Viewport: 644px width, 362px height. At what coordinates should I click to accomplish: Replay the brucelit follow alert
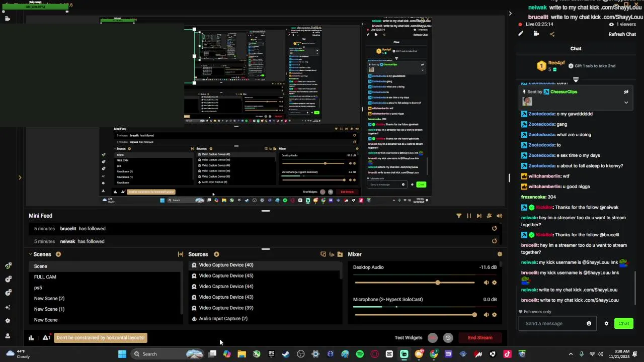tap(494, 228)
